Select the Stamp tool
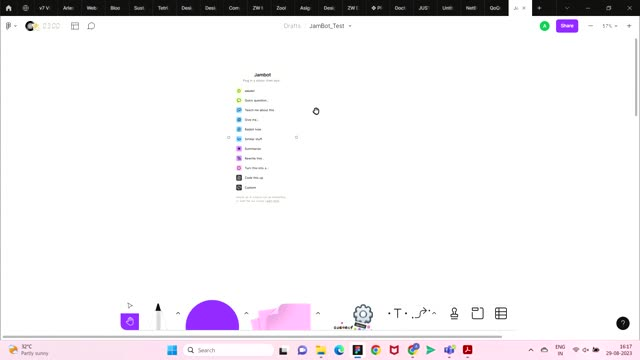The image size is (640, 360). pos(454,313)
